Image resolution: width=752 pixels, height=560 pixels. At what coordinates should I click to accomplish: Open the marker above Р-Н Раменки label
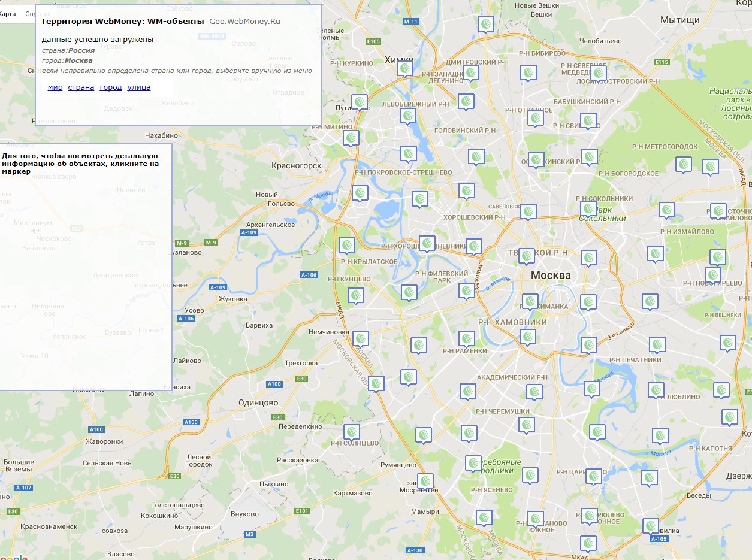(467, 338)
